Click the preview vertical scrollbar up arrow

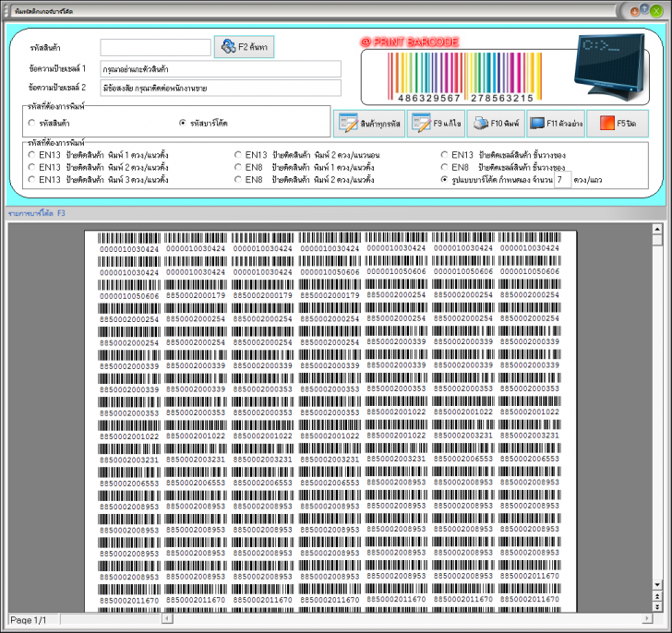point(657,229)
